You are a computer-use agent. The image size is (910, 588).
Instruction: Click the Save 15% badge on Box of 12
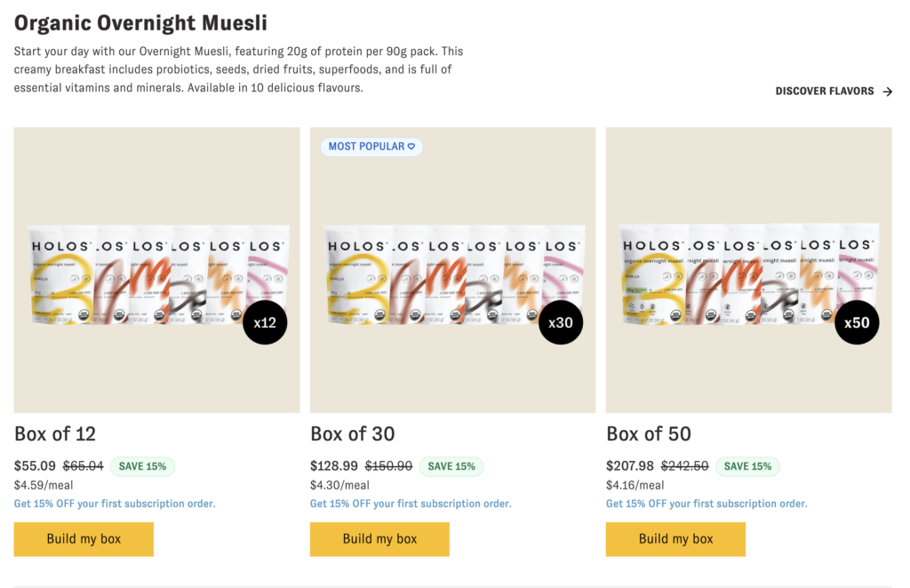coord(142,466)
